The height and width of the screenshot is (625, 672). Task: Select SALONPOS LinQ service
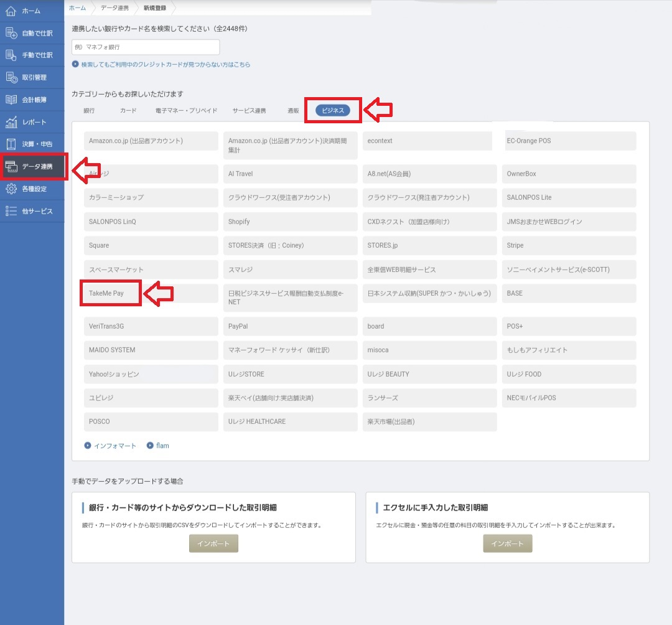[151, 222]
